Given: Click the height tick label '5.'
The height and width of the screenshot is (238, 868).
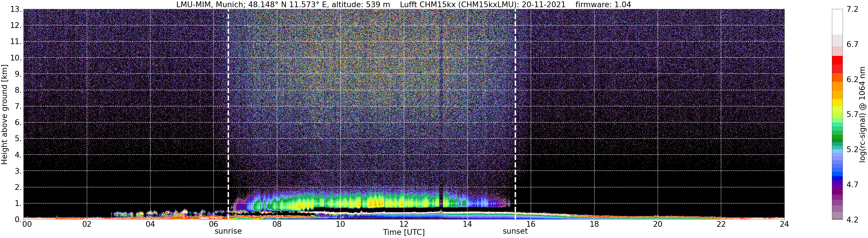Looking at the screenshot, I should [18, 139].
